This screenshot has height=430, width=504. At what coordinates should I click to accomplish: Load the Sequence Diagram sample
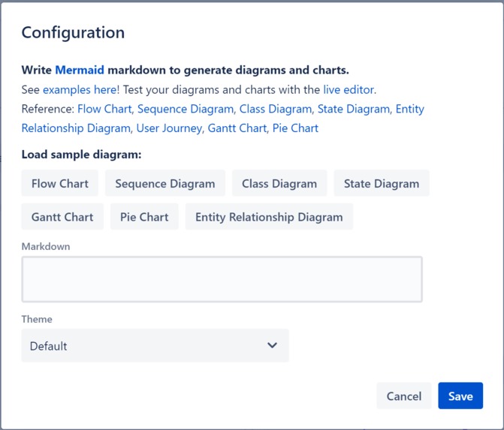[x=165, y=183]
